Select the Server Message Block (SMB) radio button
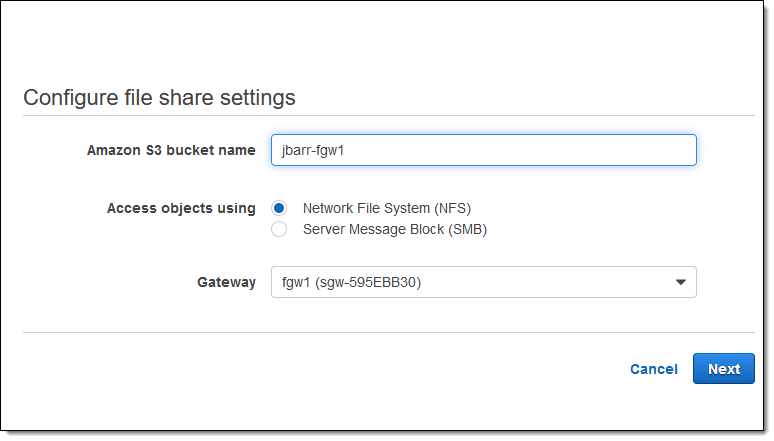The image size is (774, 441). pos(280,229)
